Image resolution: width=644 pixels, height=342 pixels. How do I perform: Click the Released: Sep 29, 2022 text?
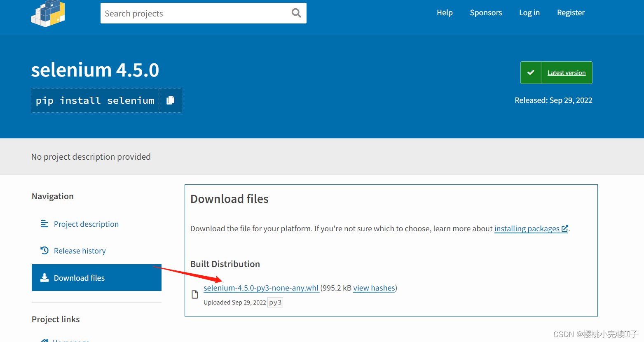(x=553, y=100)
